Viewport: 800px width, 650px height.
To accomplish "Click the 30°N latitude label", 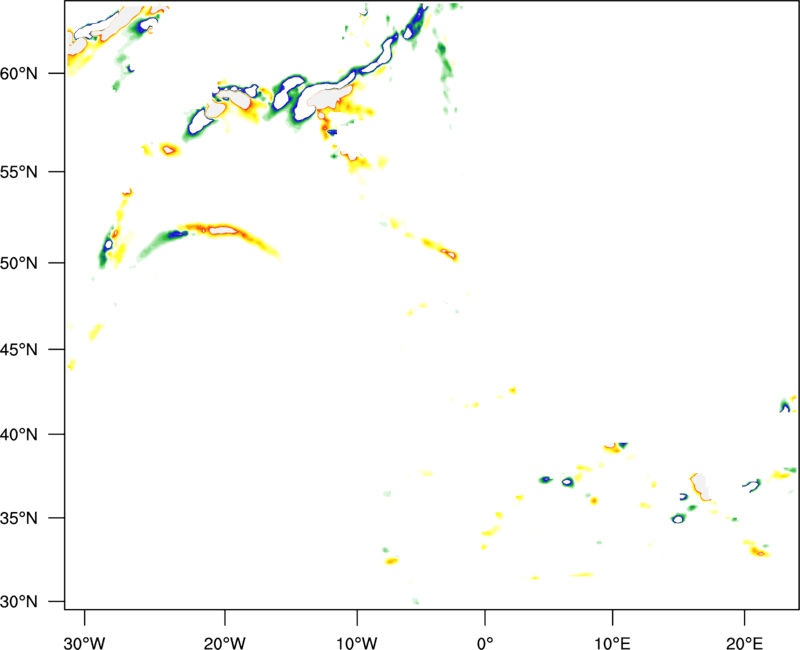I will tap(19, 602).
